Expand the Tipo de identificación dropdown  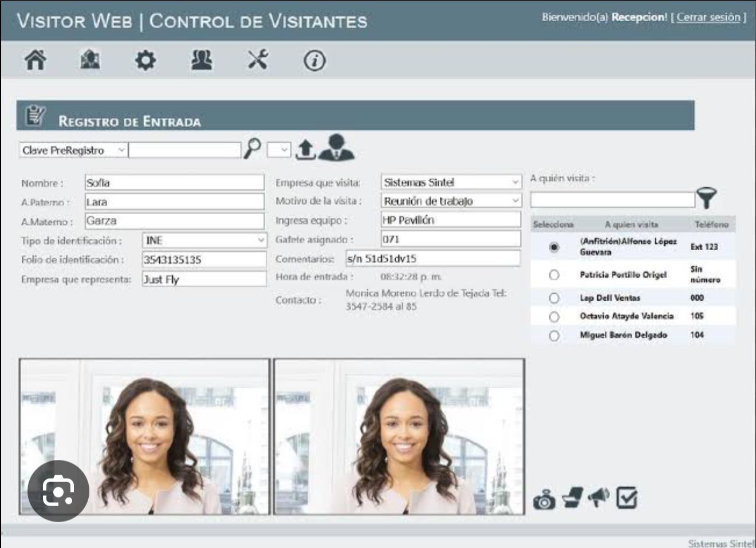(x=204, y=241)
